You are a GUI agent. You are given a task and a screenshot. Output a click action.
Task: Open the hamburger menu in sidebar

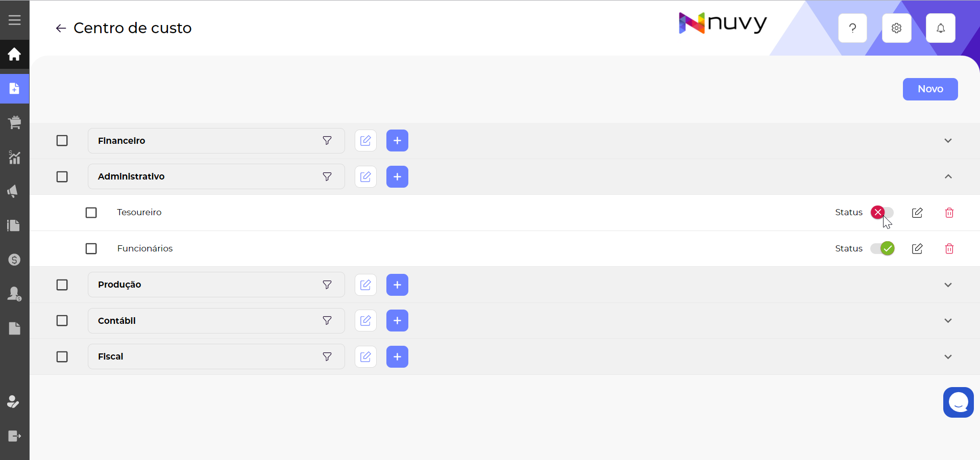[14, 20]
